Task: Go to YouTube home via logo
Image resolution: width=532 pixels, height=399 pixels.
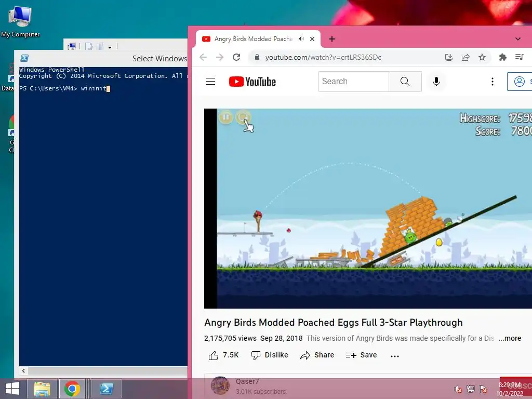Action: coord(252,82)
